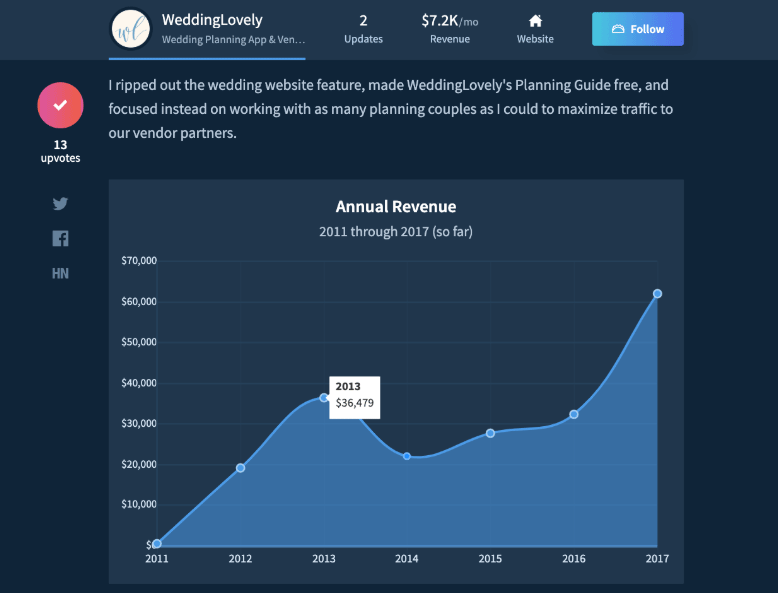Click the 2012 data point on chart
The height and width of the screenshot is (593, 778).
(240, 468)
